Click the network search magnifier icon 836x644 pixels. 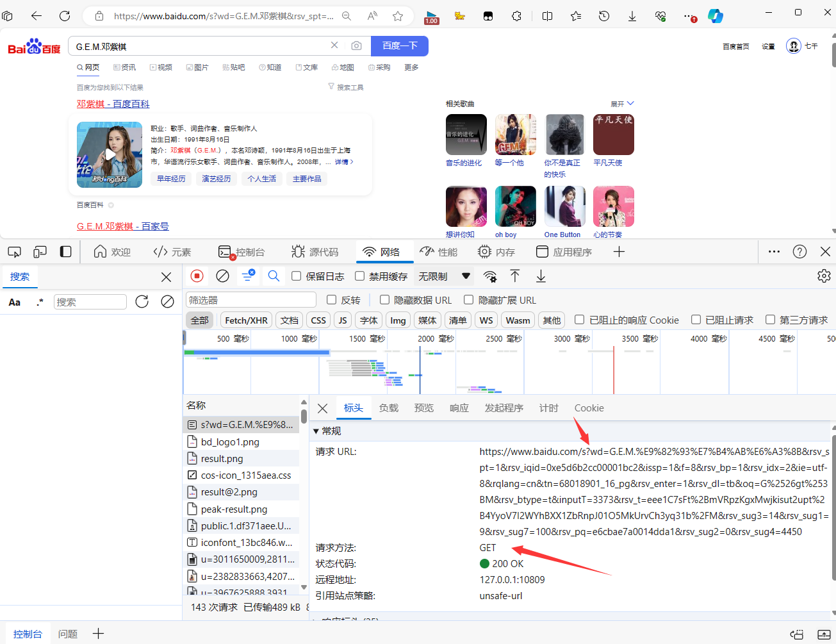pos(274,276)
